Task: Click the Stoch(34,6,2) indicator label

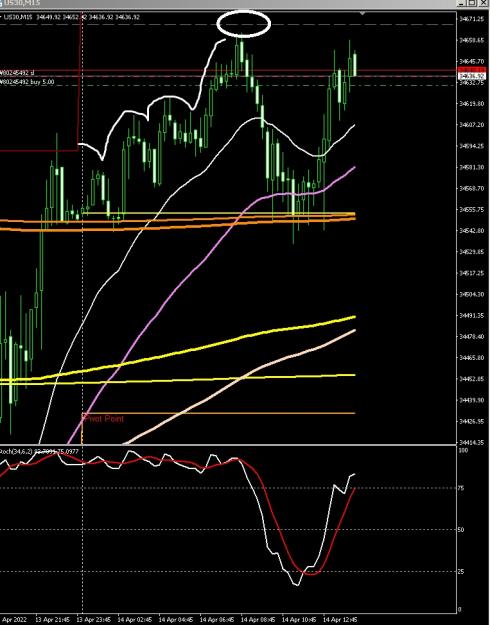Action: click(x=39, y=451)
